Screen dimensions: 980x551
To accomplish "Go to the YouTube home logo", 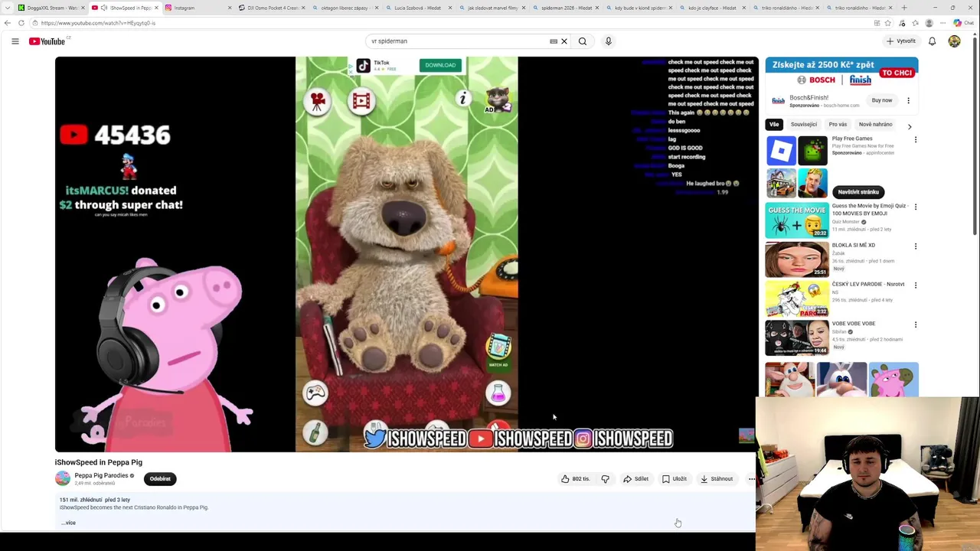I will 47,41.
